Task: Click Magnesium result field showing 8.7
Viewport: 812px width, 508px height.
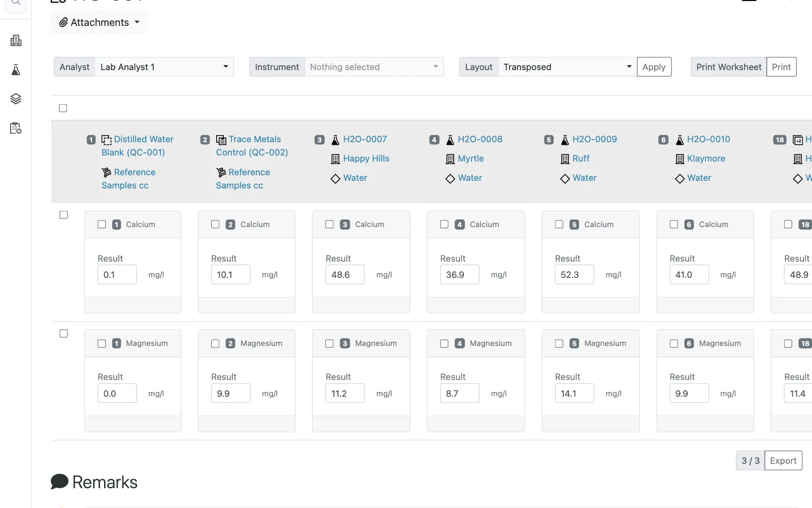Action: [459, 393]
